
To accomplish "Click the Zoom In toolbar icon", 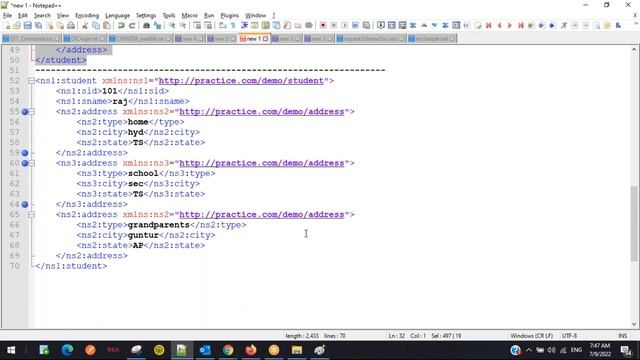I will click(x=172, y=25).
